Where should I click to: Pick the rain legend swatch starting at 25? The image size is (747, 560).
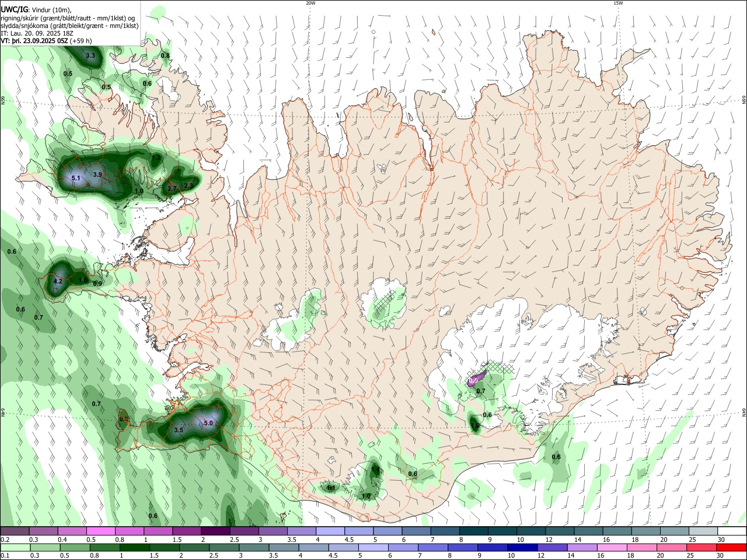click(x=703, y=547)
